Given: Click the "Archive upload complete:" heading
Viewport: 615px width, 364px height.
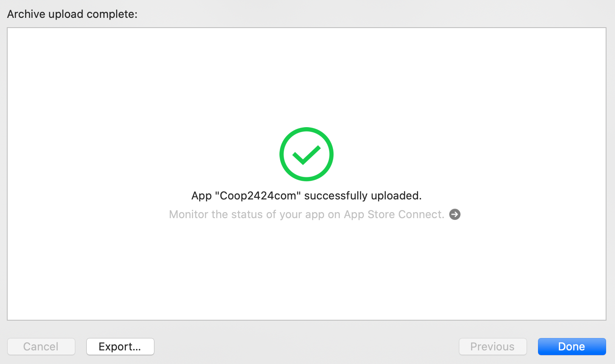Looking at the screenshot, I should tap(72, 14).
